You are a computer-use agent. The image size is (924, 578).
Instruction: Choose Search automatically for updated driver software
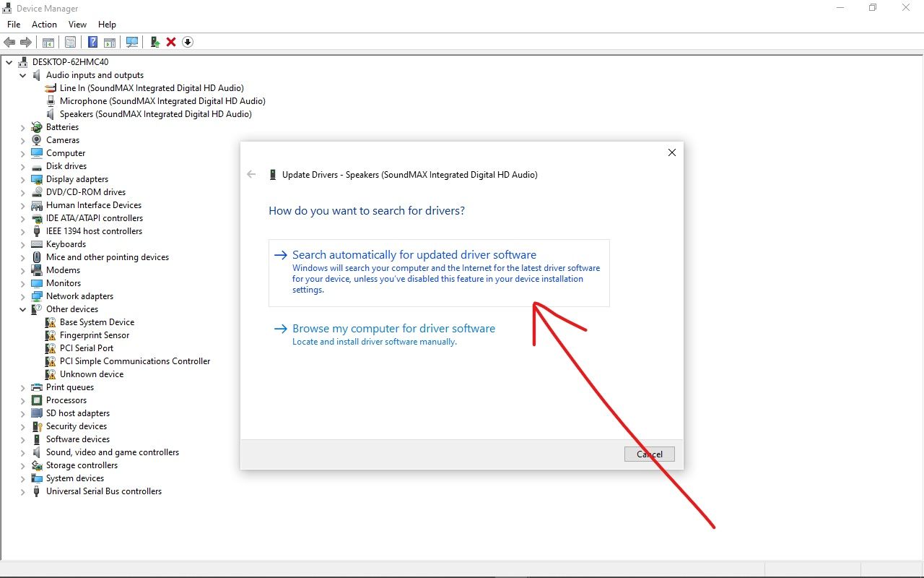[x=414, y=255]
